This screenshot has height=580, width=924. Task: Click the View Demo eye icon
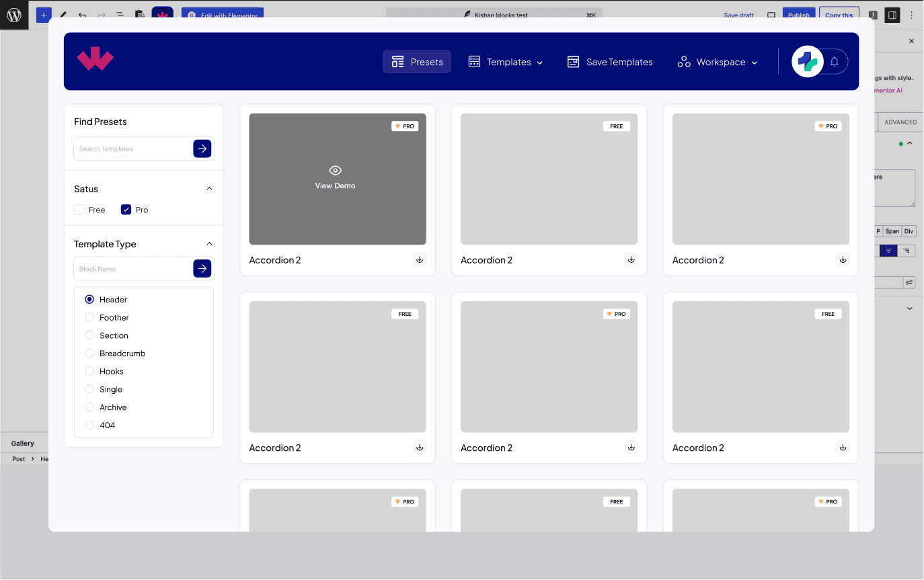[x=335, y=171]
